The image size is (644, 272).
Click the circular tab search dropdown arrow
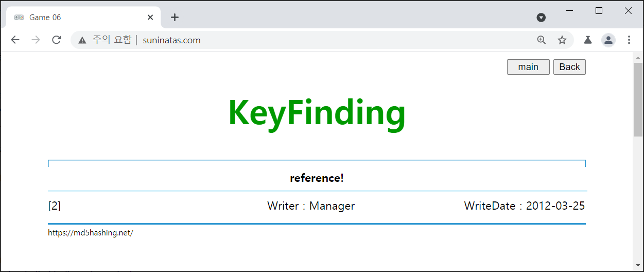541,18
